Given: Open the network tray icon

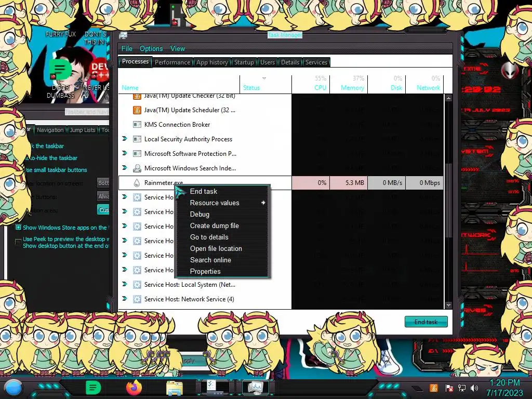Looking at the screenshot, I should 462,388.
